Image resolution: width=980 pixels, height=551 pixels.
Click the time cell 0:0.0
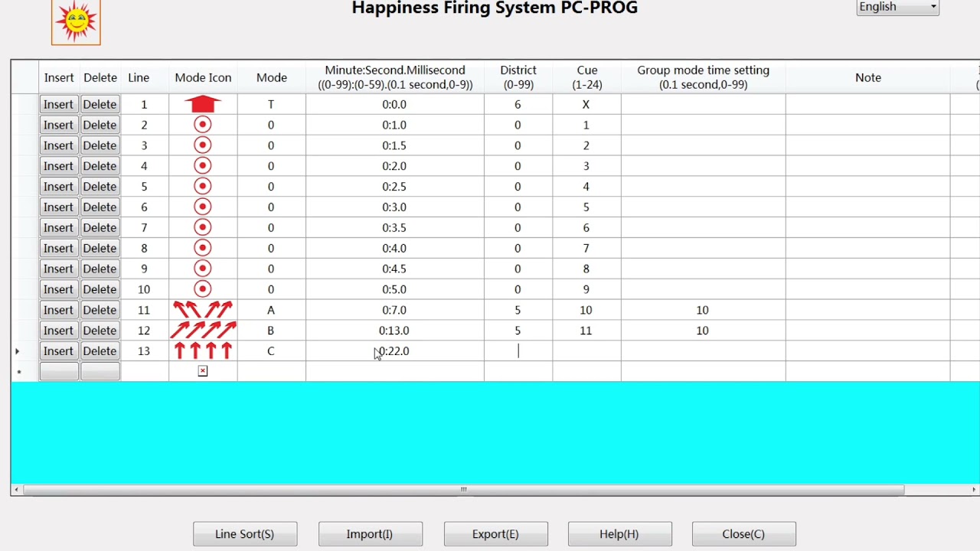click(395, 104)
